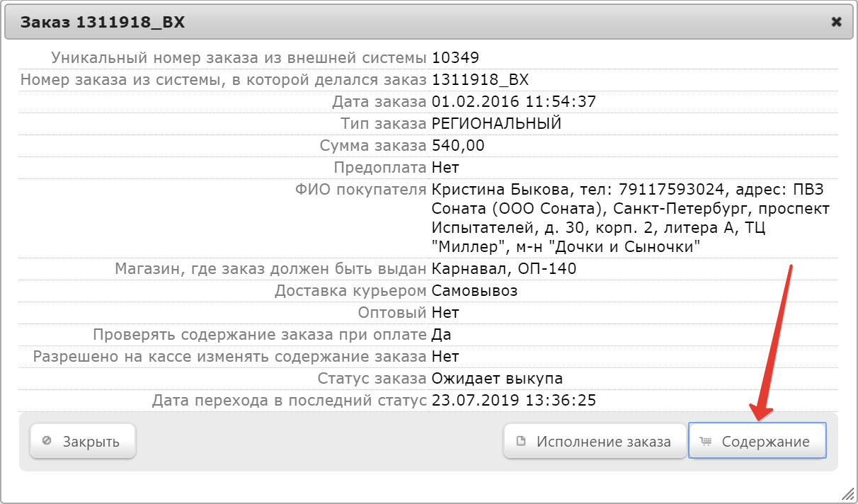The width and height of the screenshot is (858, 504).
Task: Click the label Статус заказа
Action: 372,378
